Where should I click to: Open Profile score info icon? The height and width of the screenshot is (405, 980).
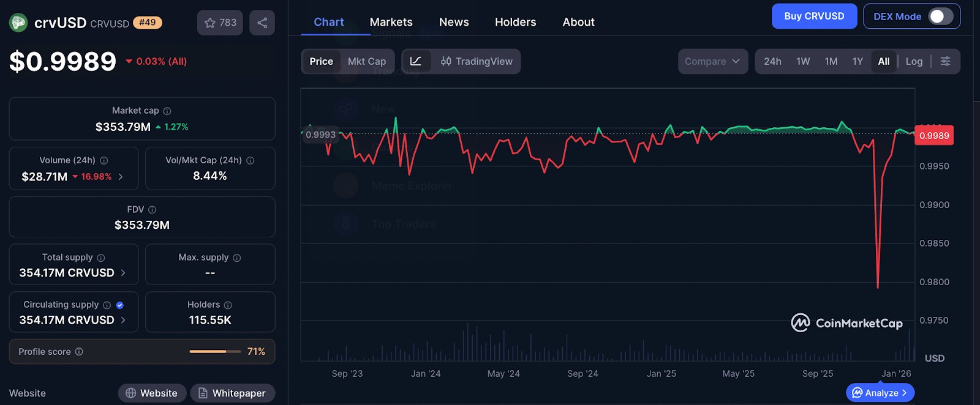tap(79, 352)
